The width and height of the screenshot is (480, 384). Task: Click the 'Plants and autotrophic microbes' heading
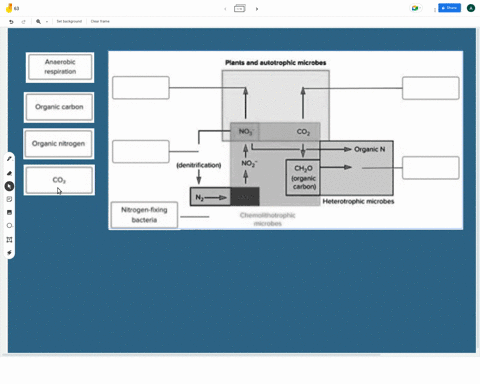[276, 63]
